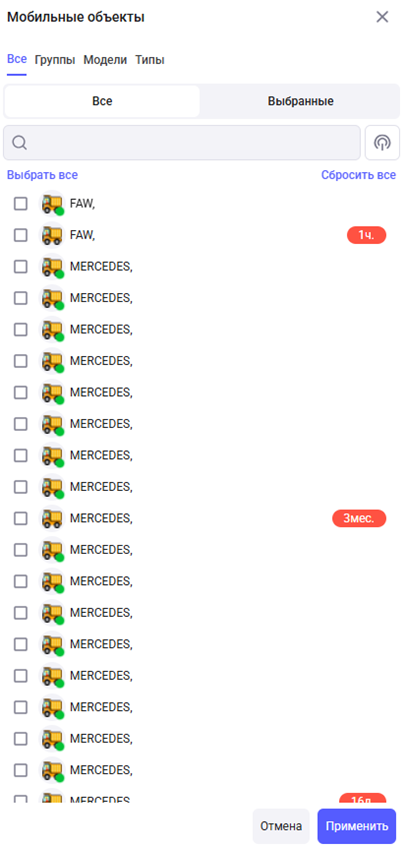Click the red 1ч. badge
This screenshot has height=845, width=405.
click(x=366, y=235)
